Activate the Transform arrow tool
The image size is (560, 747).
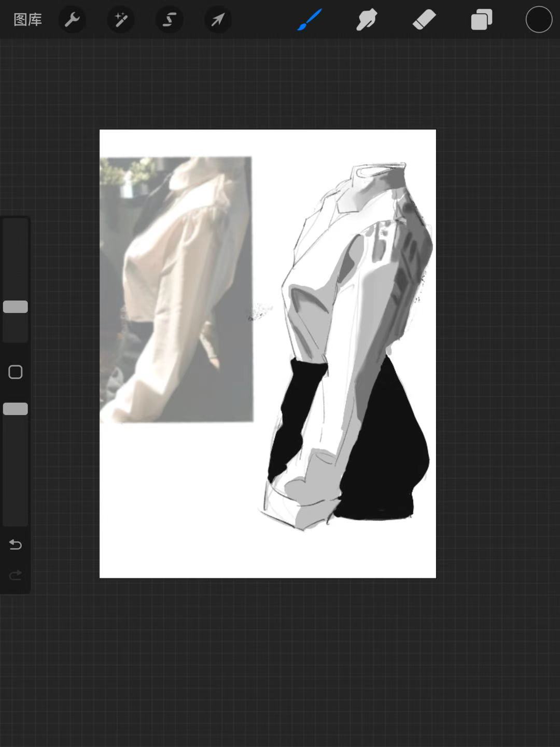pyautogui.click(x=218, y=20)
